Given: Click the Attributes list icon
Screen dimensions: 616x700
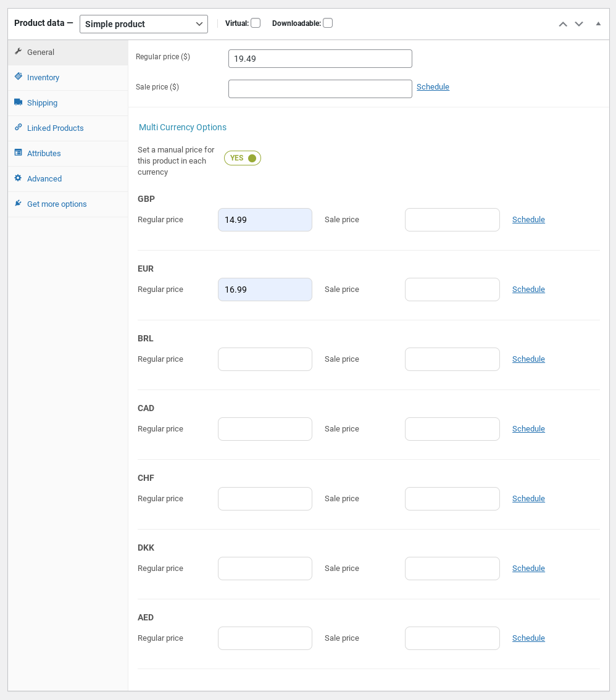Looking at the screenshot, I should tap(19, 152).
